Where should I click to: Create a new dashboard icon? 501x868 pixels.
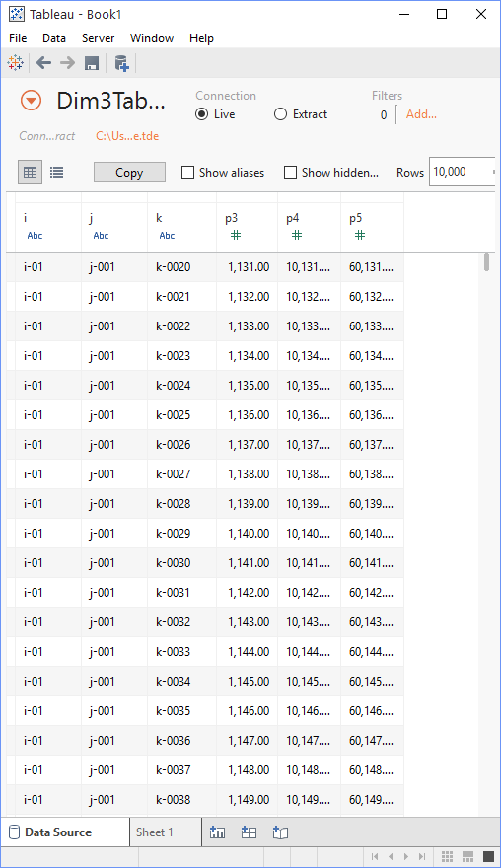250,832
